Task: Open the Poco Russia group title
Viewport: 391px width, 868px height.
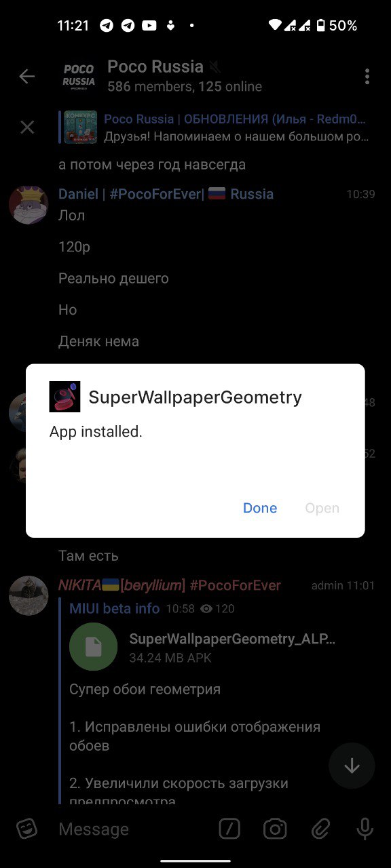Action: pyautogui.click(x=155, y=67)
